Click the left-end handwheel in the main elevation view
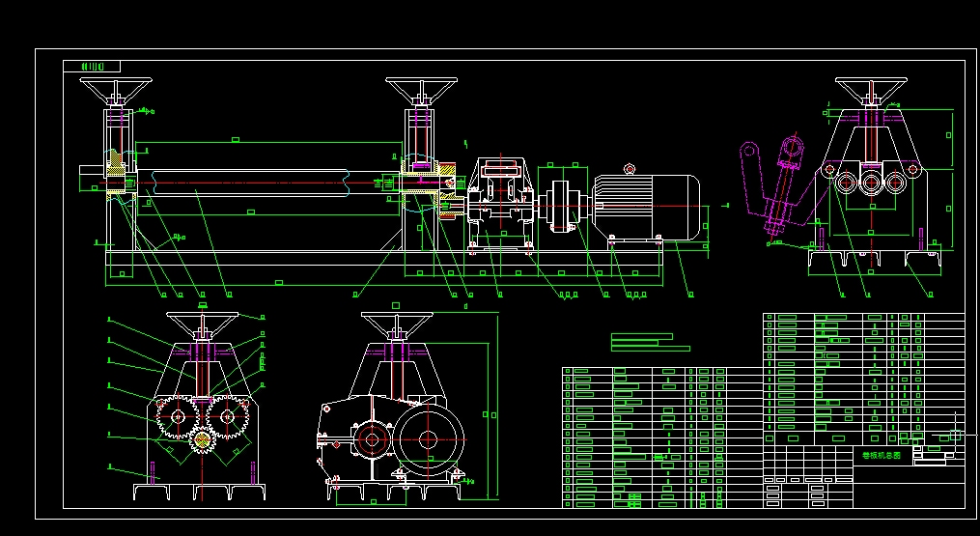980x536 pixels. pos(116,90)
